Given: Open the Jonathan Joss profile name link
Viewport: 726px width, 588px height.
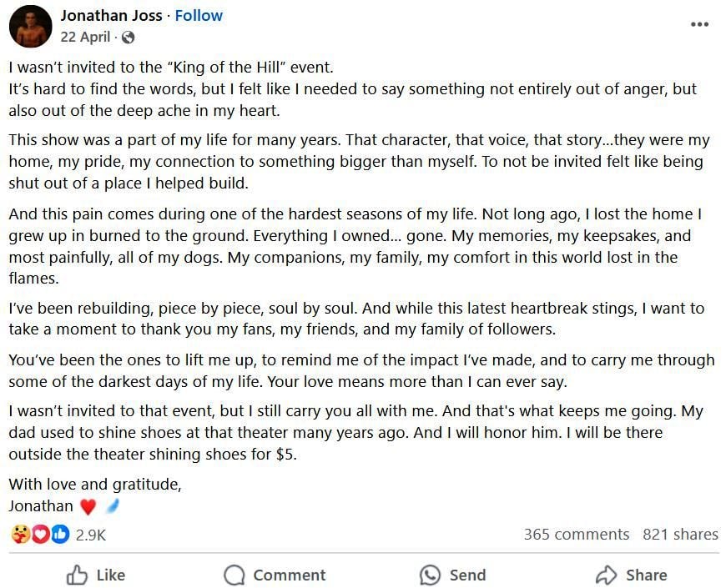Looking at the screenshot, I should click(x=111, y=16).
